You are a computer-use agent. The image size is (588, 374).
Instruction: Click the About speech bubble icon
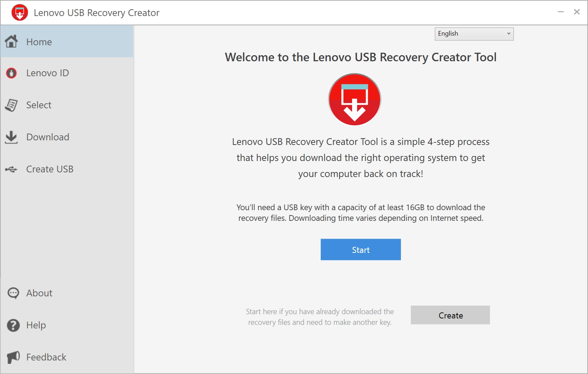(13, 293)
